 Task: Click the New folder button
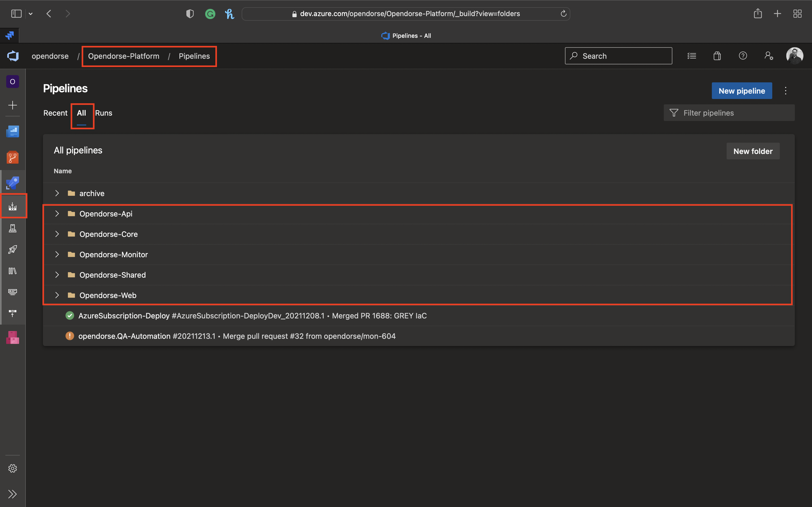(x=753, y=151)
